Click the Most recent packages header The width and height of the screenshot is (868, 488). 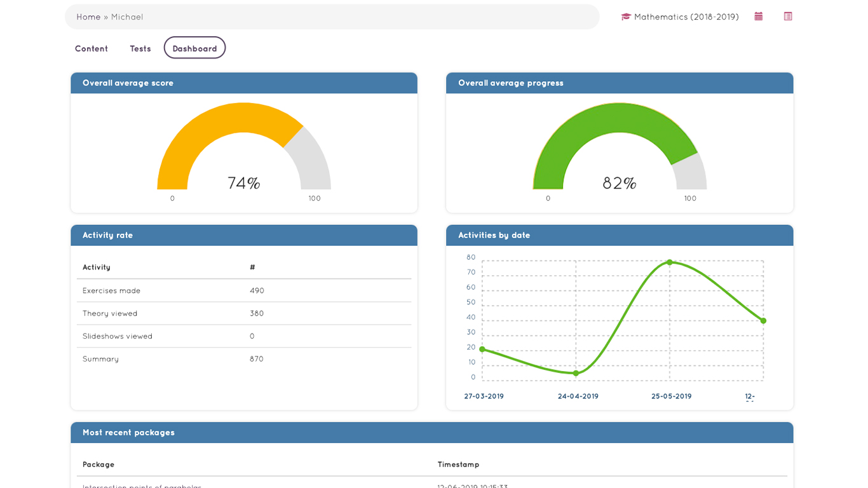coord(432,433)
